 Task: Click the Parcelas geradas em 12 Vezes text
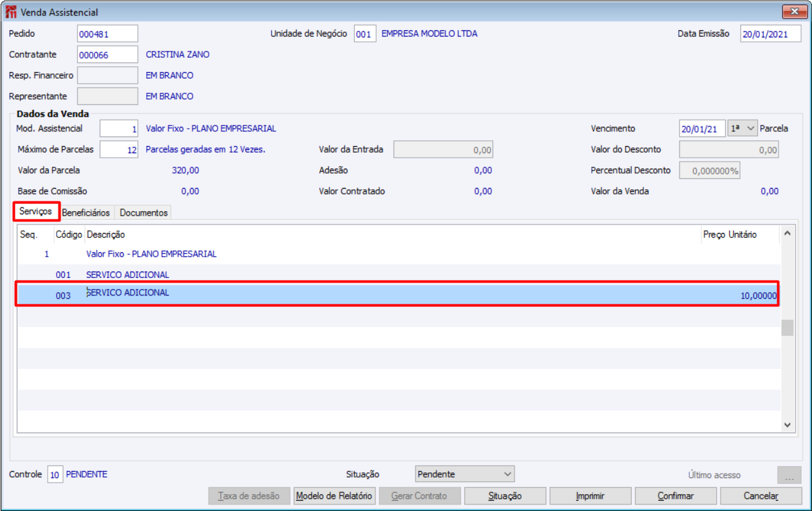click(x=205, y=149)
